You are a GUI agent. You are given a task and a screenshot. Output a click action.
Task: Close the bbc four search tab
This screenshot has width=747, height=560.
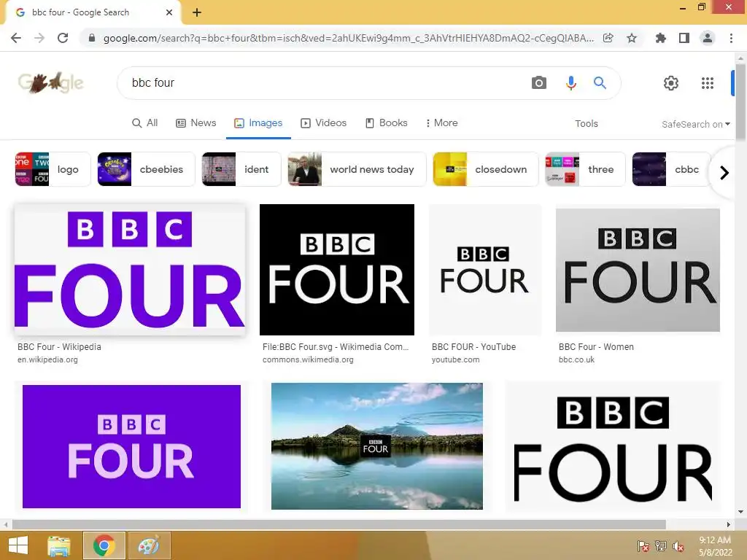(169, 12)
